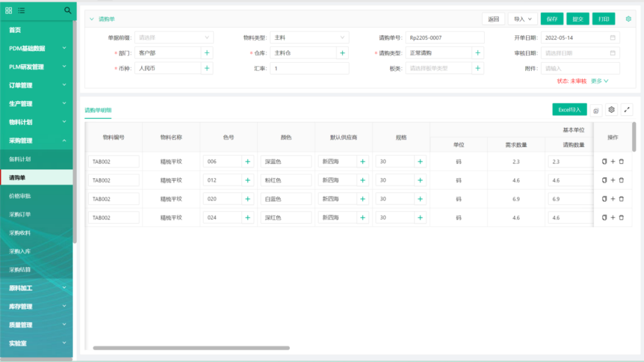Screen dimensions: 644x362
Task: Click the 保存 button
Action: [552, 19]
